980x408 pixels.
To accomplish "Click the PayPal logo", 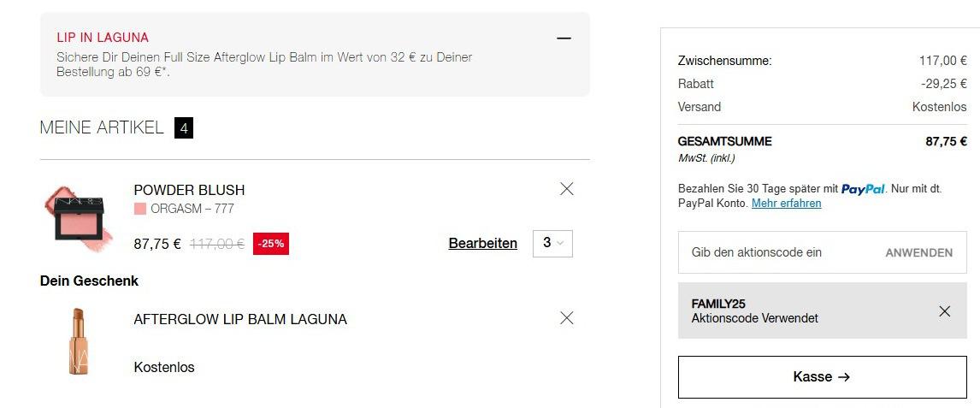I will pyautogui.click(x=863, y=189).
